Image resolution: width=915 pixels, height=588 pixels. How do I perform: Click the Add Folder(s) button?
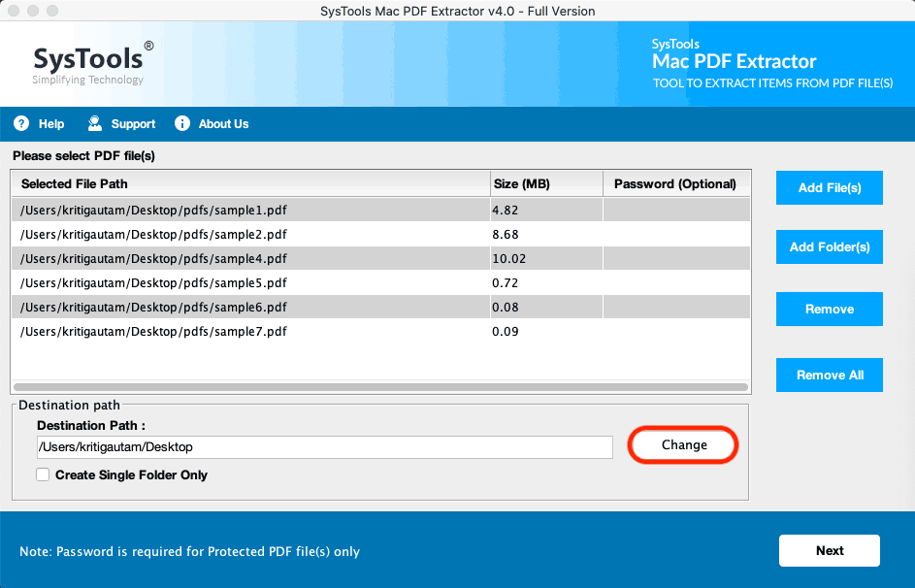[829, 246]
